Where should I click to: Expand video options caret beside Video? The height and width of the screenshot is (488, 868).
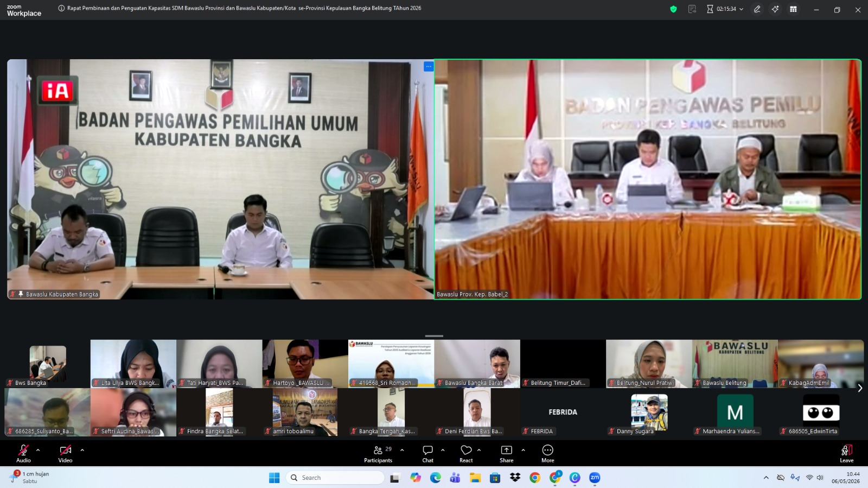tap(82, 450)
